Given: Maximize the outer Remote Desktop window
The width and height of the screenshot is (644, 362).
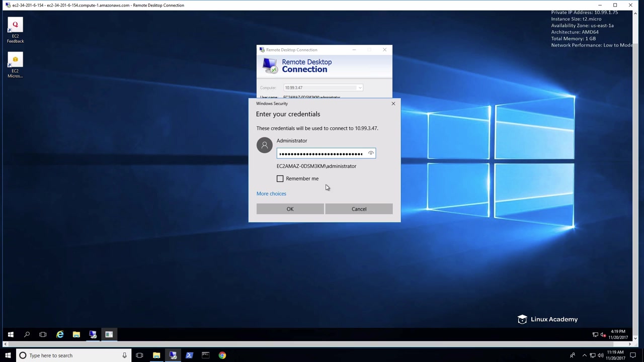Looking at the screenshot, I should (x=615, y=5).
